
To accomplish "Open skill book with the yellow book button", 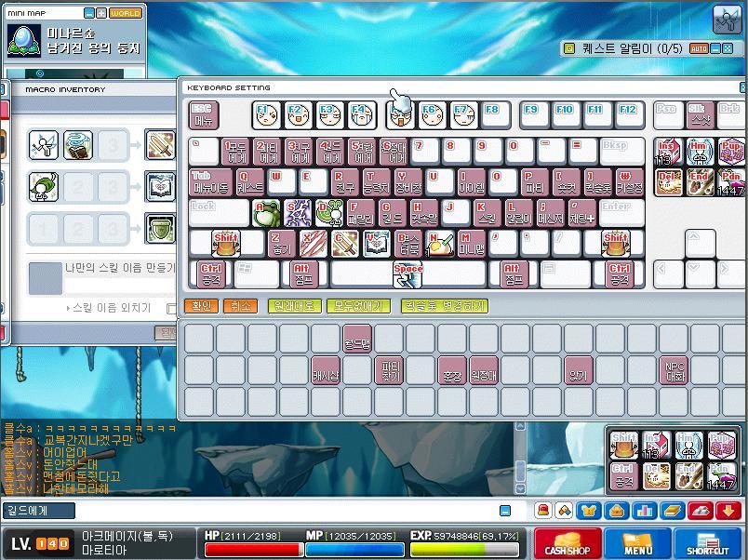I will pos(672,511).
